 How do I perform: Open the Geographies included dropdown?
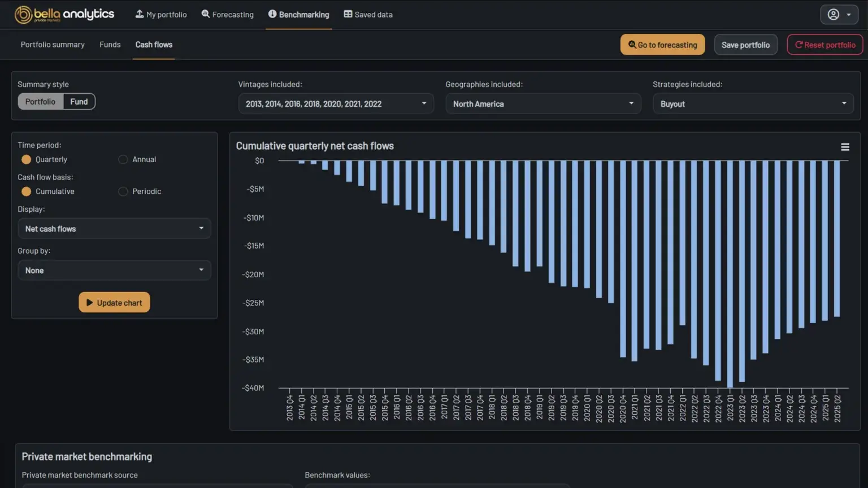click(543, 103)
